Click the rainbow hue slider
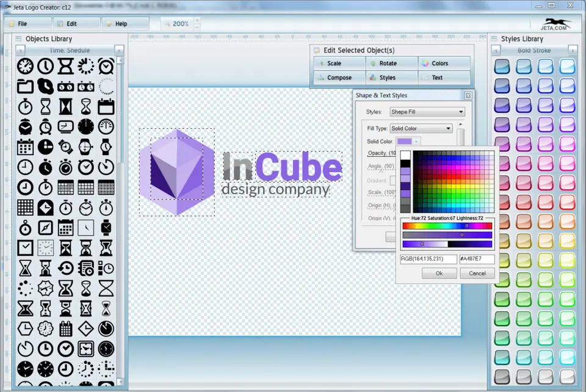 pyautogui.click(x=447, y=226)
